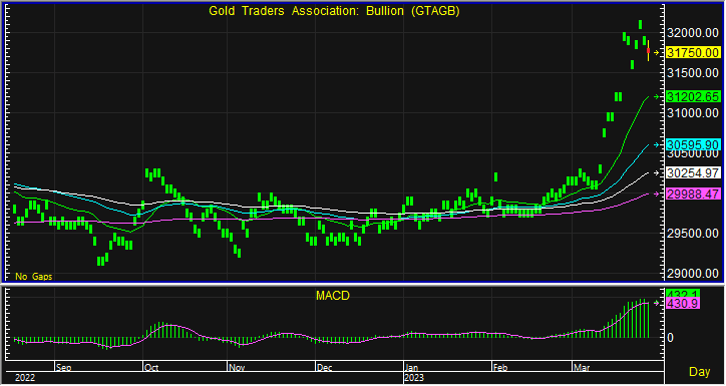Click the cyan 30595.90 moving average label
Viewport: 726px width, 386px height.
tap(693, 144)
